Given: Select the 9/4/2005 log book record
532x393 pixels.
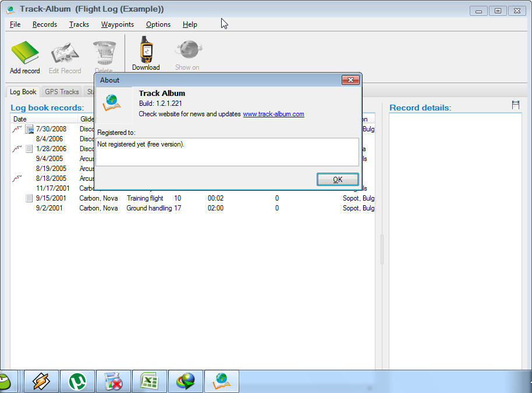Looking at the screenshot, I should [x=49, y=159].
